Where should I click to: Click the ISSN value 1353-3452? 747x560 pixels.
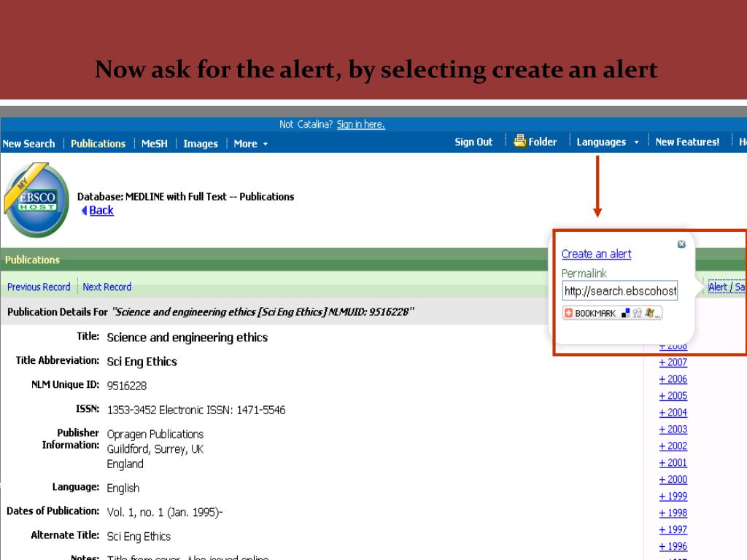(x=131, y=410)
